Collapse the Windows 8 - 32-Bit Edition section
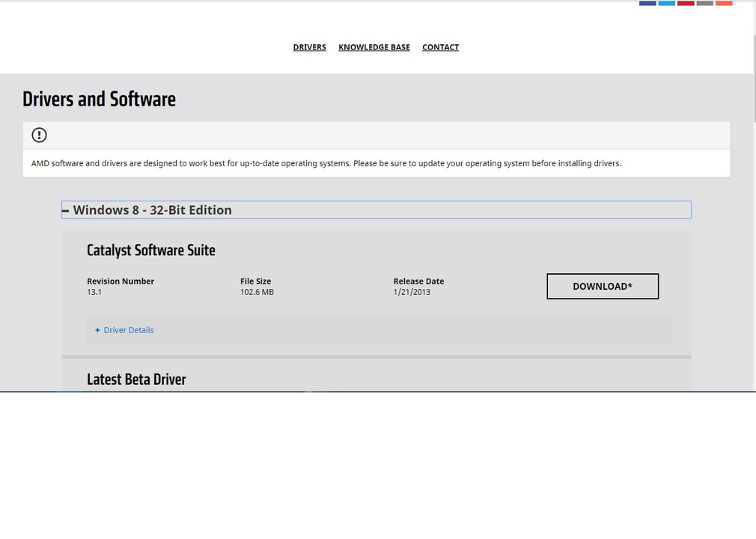The width and height of the screenshot is (756, 539). pyautogui.click(x=152, y=210)
